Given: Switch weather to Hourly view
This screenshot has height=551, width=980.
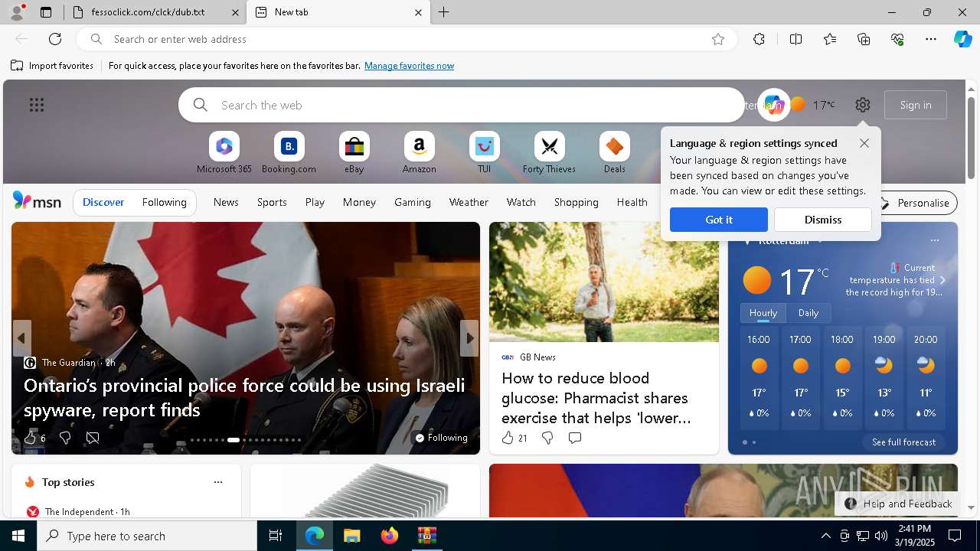Looking at the screenshot, I should (763, 313).
